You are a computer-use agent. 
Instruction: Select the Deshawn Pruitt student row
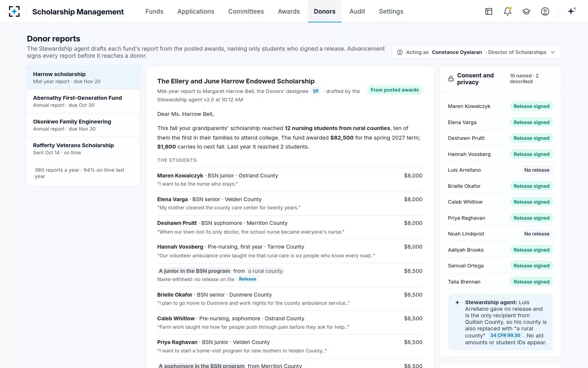click(x=290, y=227)
